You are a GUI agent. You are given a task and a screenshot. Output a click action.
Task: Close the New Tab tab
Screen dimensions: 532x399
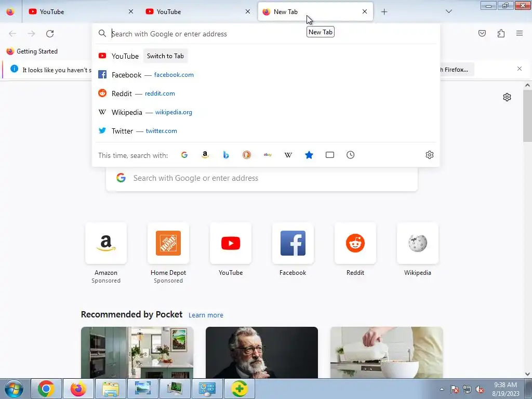[x=365, y=11]
